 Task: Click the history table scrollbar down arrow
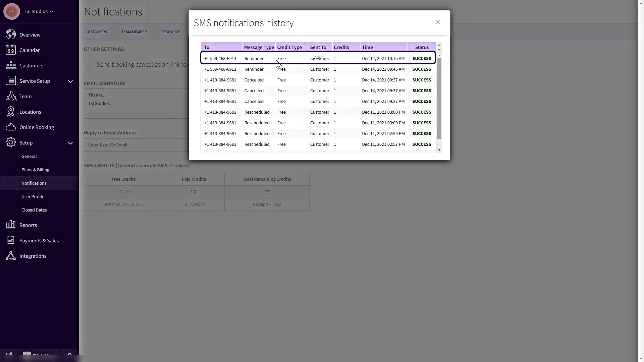tap(439, 150)
